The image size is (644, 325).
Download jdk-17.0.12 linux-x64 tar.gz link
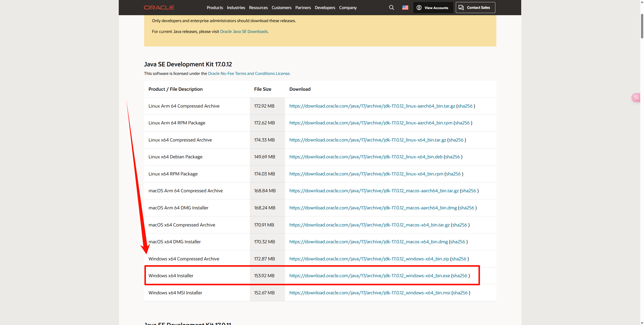(368, 140)
